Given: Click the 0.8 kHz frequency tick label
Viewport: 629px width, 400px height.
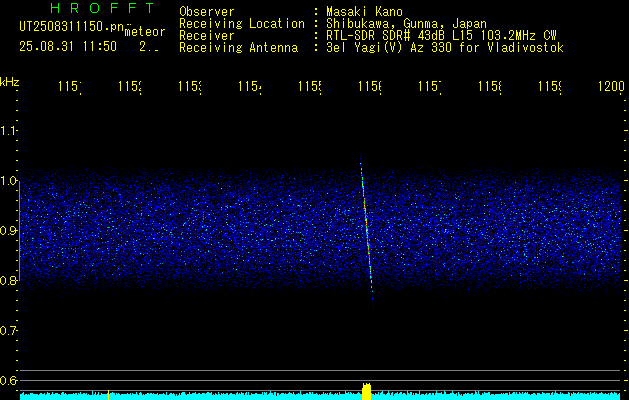Looking at the screenshot, I should click(x=8, y=280).
